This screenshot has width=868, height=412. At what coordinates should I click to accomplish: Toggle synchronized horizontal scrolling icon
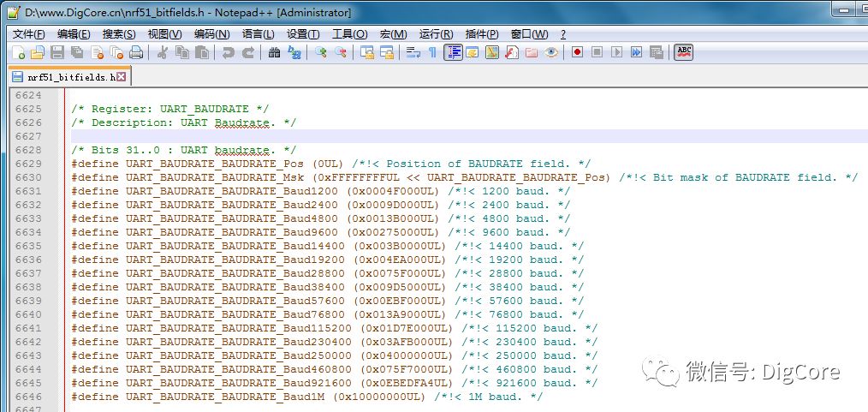coord(386,52)
